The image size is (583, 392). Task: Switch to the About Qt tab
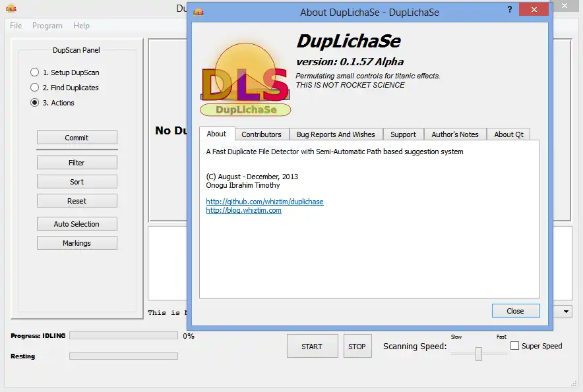(x=508, y=134)
